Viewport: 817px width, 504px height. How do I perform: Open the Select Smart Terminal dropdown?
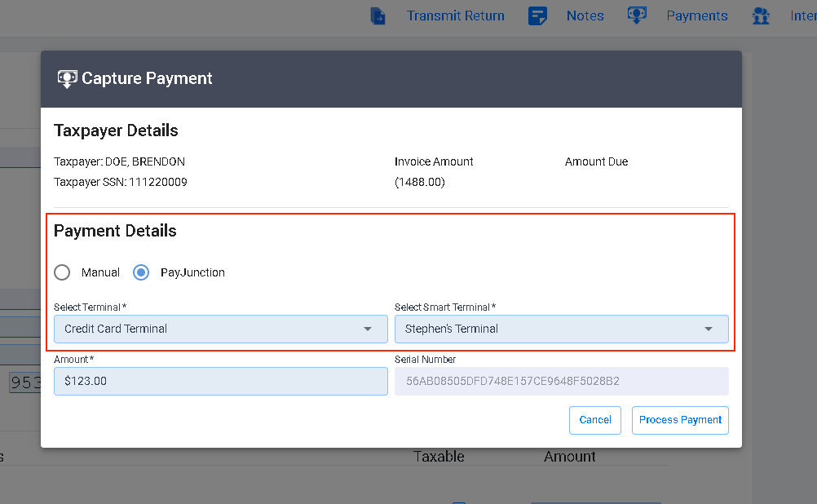562,329
